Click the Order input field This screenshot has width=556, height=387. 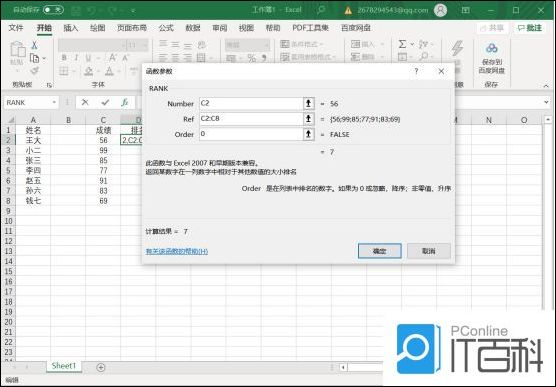coord(251,134)
